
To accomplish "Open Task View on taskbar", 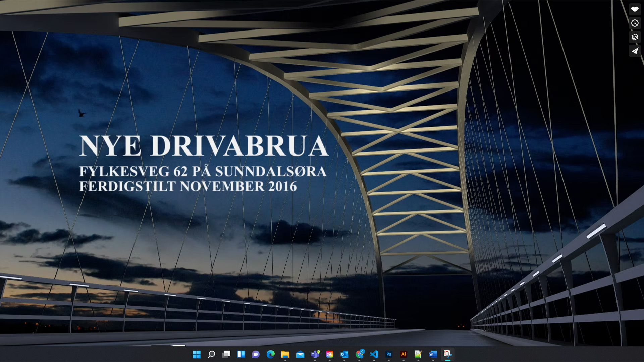I will [226, 354].
